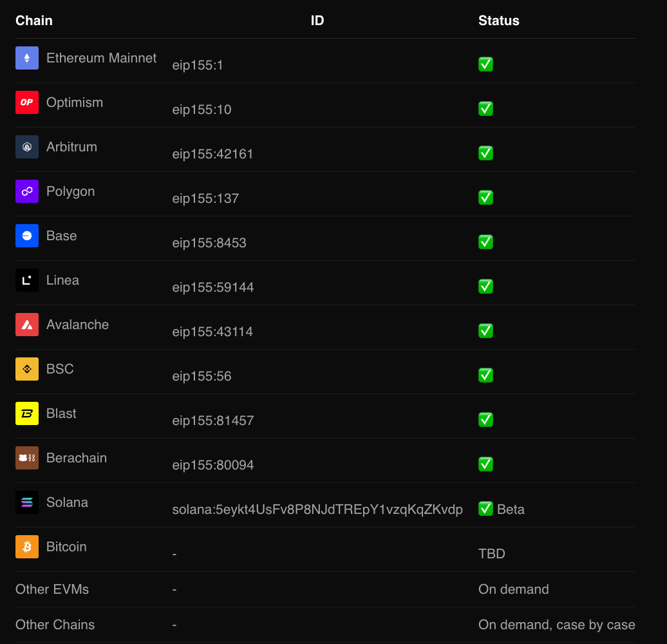Select the Avalanche chain name
Image resolution: width=667 pixels, height=644 pixels.
point(77,325)
